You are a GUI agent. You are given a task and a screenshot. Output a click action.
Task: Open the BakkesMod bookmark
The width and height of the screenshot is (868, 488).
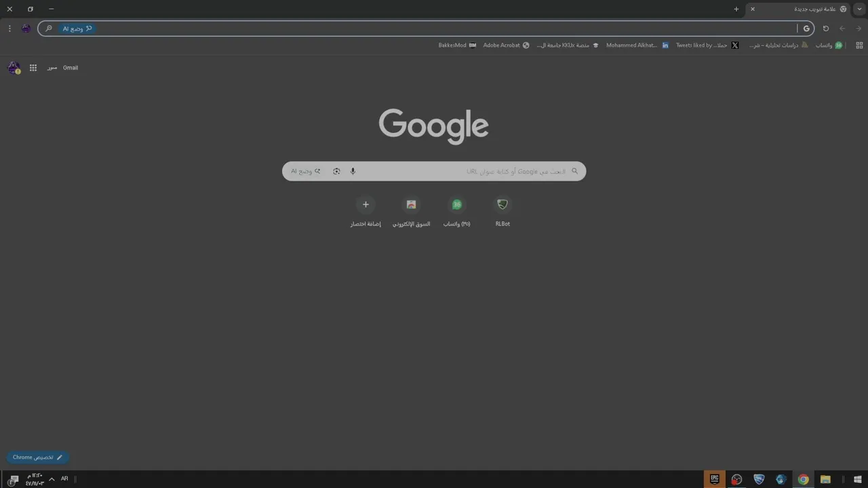[457, 45]
